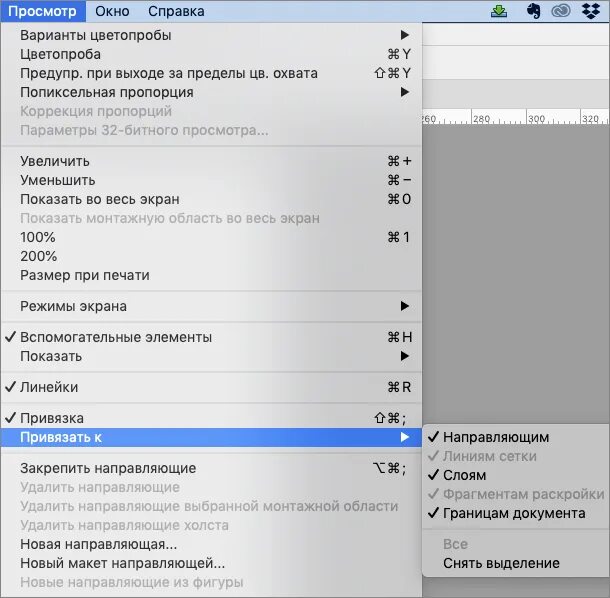Viewport: 610px width, 598px height.
Task: Toggle the Привязка snapping option
Action: [212, 418]
